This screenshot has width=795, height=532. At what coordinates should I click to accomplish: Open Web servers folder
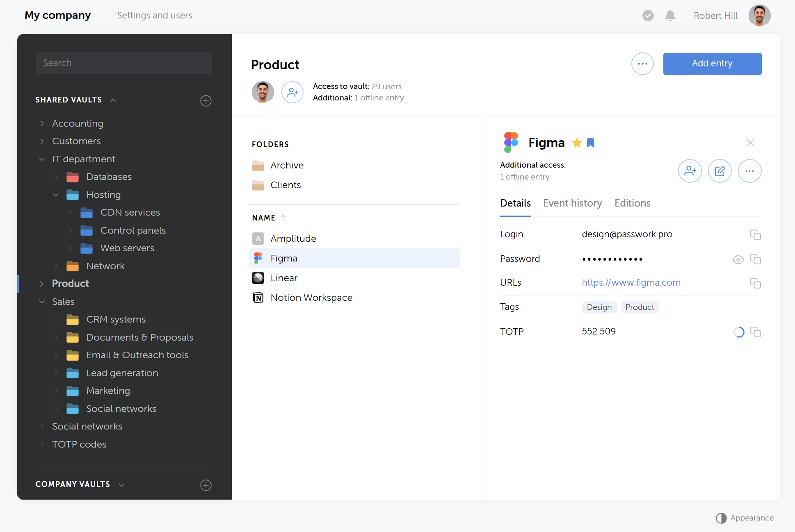127,248
